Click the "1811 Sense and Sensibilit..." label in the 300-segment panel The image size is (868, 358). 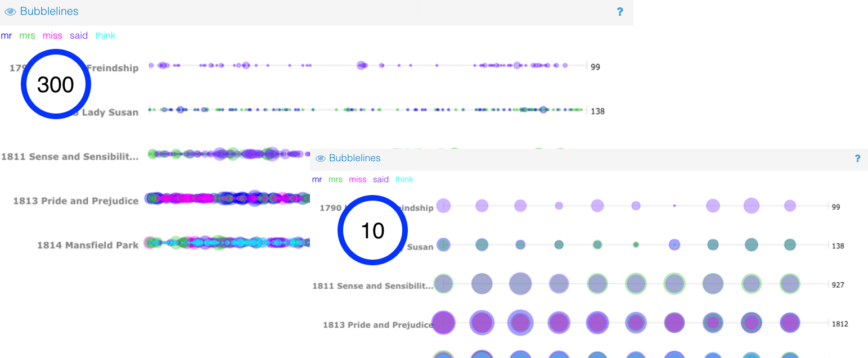(70, 157)
